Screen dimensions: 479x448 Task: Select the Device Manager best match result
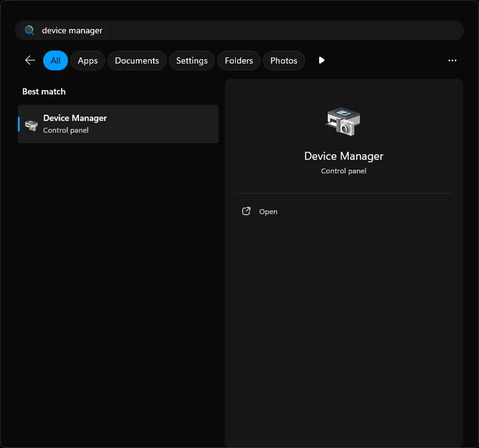tap(119, 124)
